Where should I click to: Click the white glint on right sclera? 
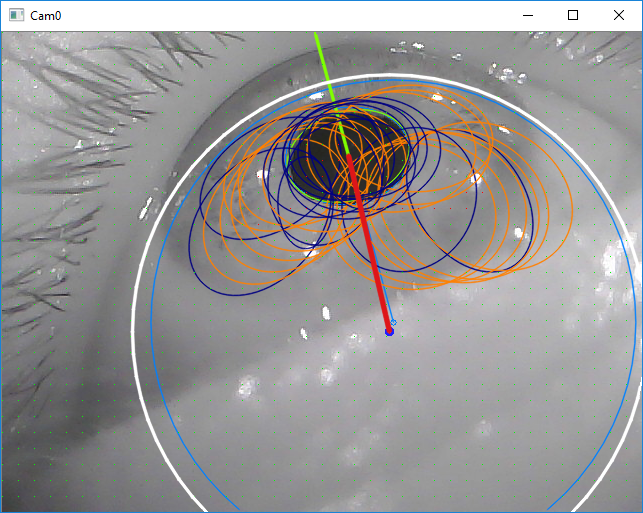point(518,233)
